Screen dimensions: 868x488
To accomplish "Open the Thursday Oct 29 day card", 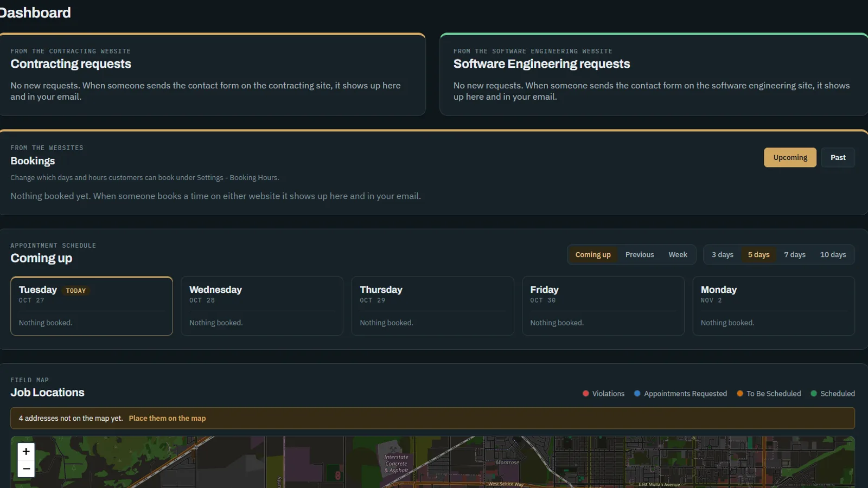I will pos(432,306).
